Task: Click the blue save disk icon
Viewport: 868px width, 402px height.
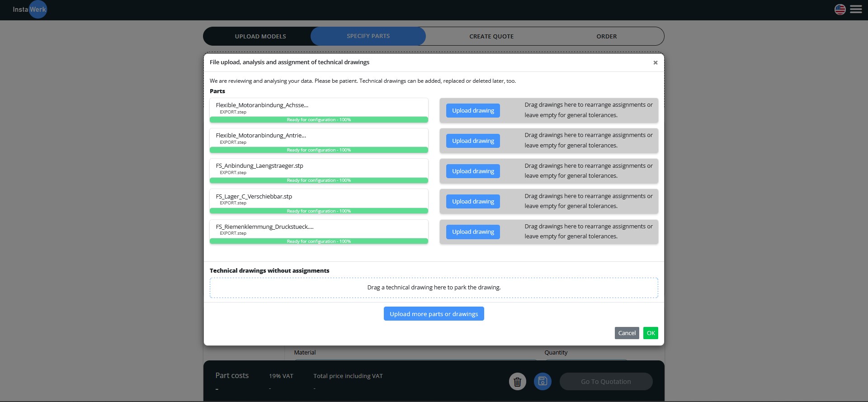Action: pos(542,382)
